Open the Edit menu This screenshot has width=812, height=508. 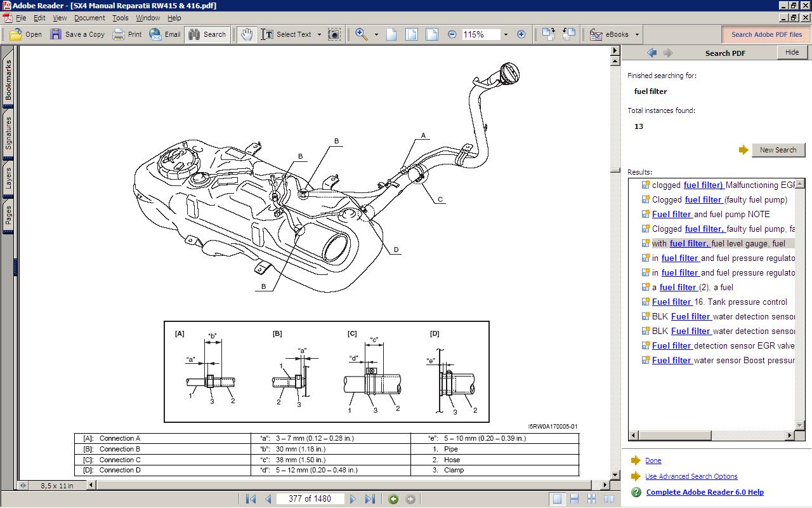coord(39,18)
